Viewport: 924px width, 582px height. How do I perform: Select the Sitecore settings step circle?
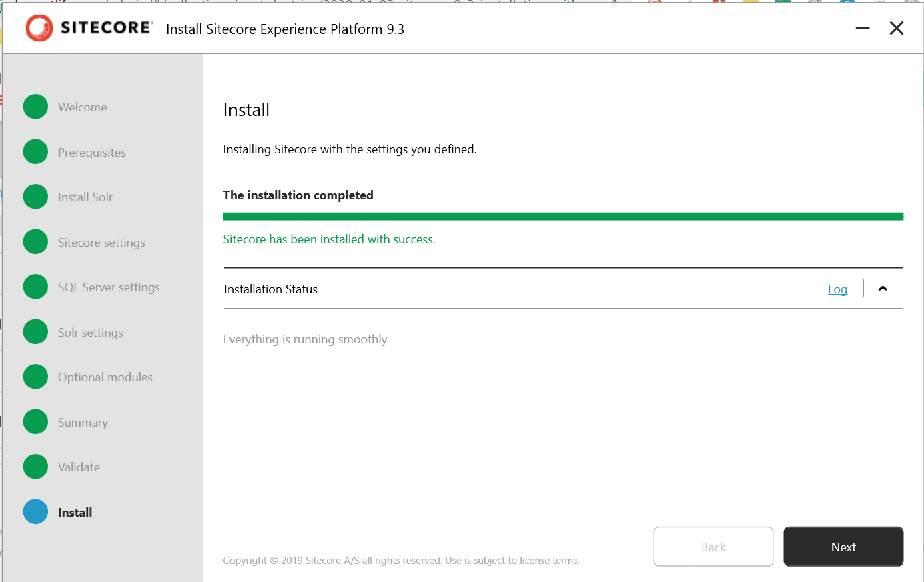coord(35,242)
